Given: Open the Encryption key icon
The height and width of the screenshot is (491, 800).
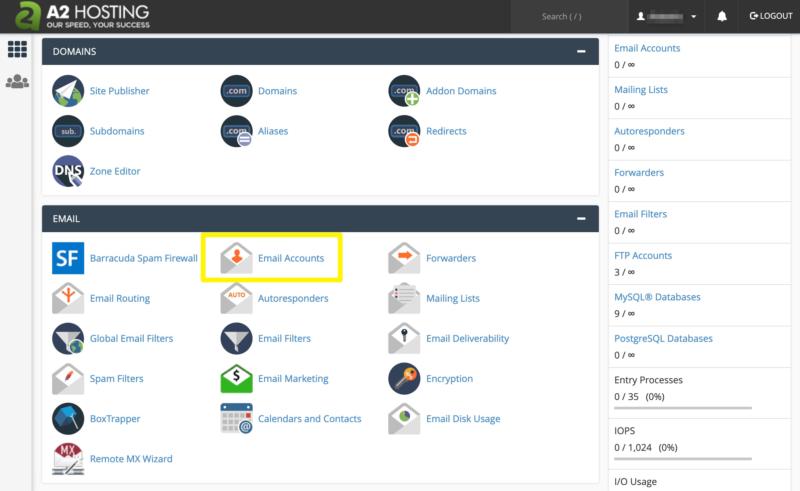Looking at the screenshot, I should (404, 379).
